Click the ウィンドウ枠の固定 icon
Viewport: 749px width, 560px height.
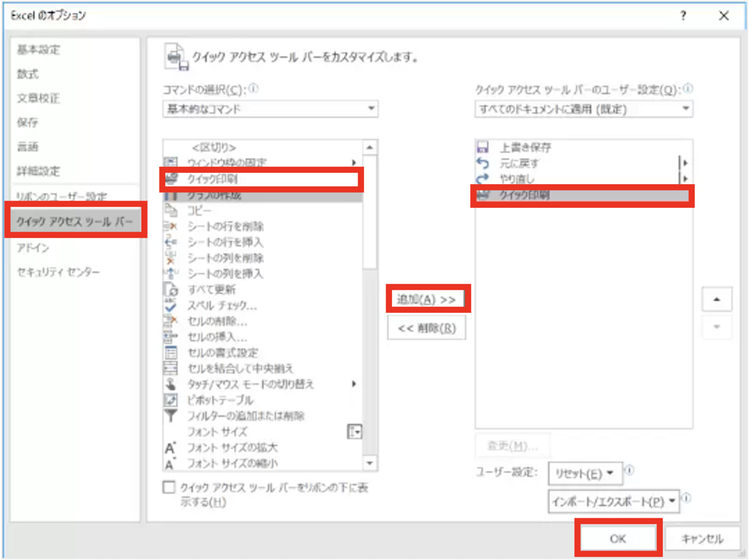170,162
